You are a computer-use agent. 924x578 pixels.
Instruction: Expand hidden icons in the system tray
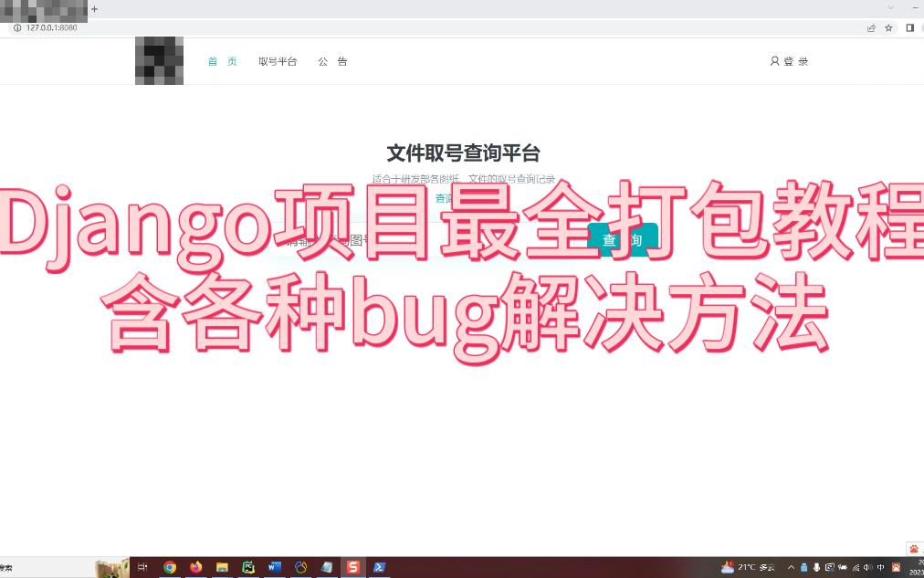[790, 567]
